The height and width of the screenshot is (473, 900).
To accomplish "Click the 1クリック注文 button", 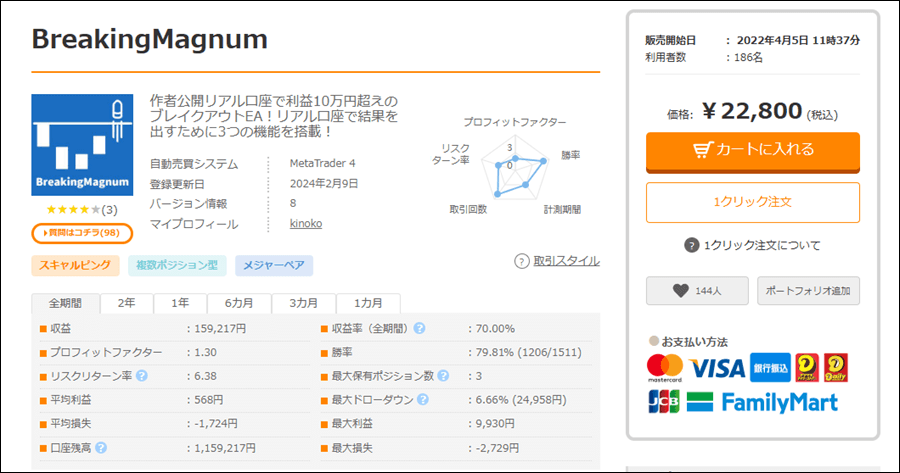I will point(752,202).
